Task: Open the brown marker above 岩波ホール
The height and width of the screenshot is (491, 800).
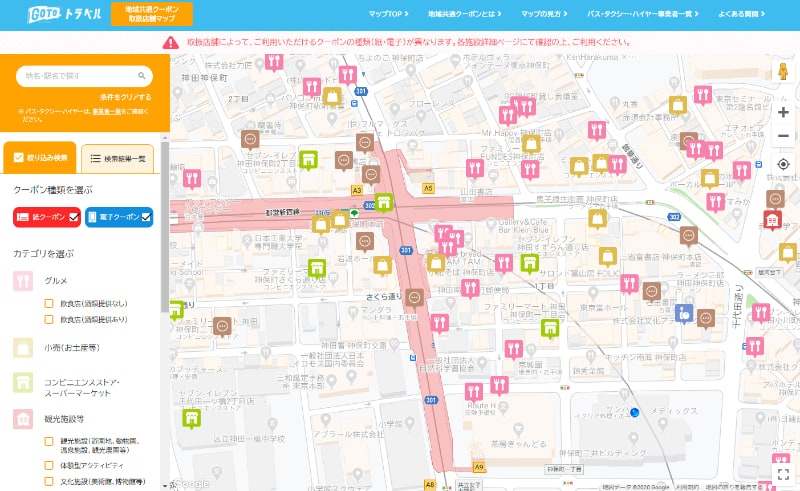Action: pyautogui.click(x=364, y=241)
